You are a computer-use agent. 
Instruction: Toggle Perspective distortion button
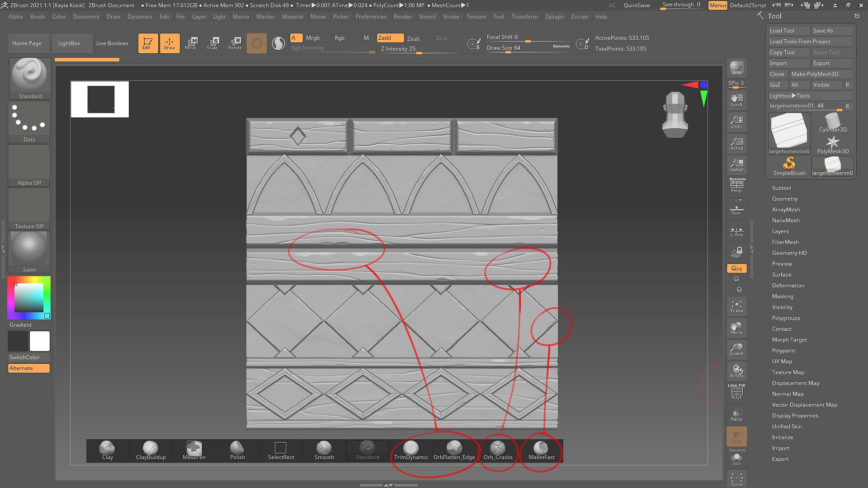[736, 185]
